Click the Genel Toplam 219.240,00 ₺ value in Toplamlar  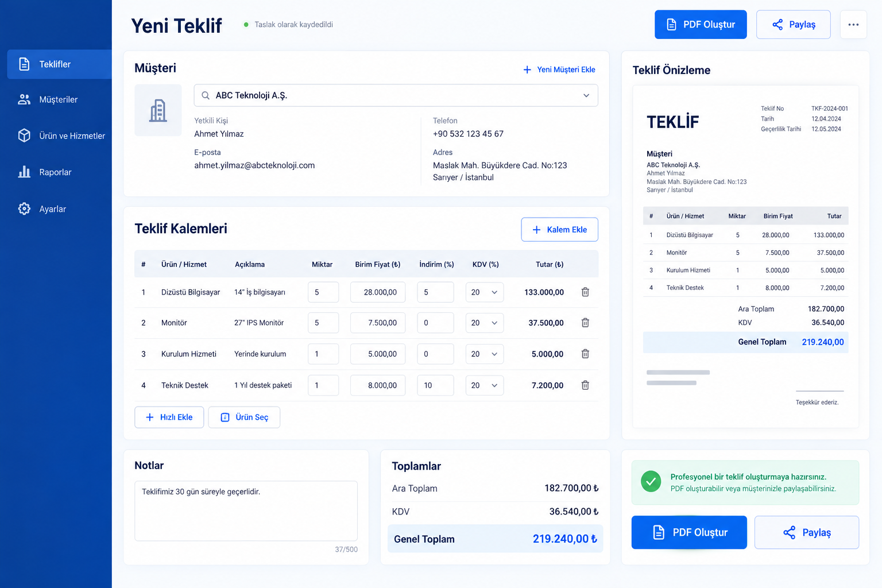[566, 539]
